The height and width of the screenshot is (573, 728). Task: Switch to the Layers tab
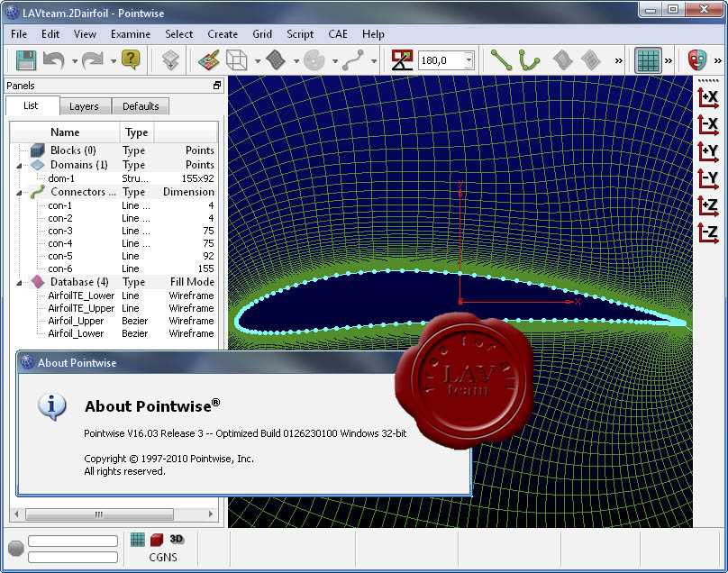(x=84, y=106)
